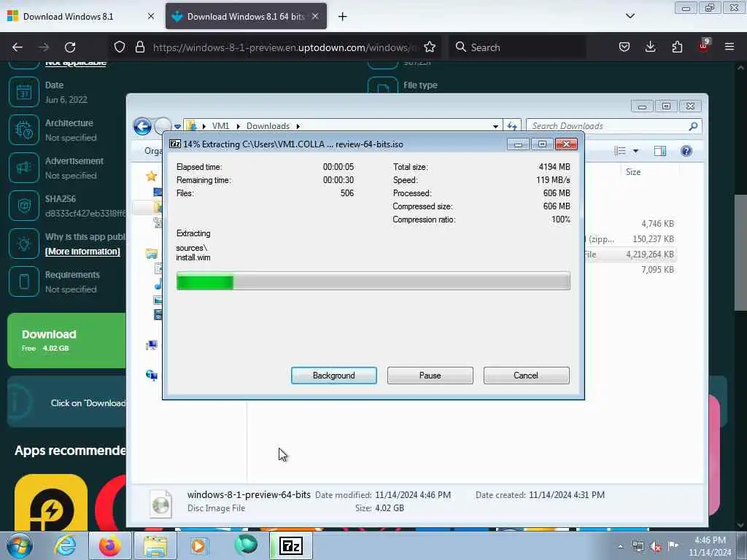Viewport: 747px width, 560px height.
Task: Launch Internet Explorer from the taskbar
Action: 65,545
